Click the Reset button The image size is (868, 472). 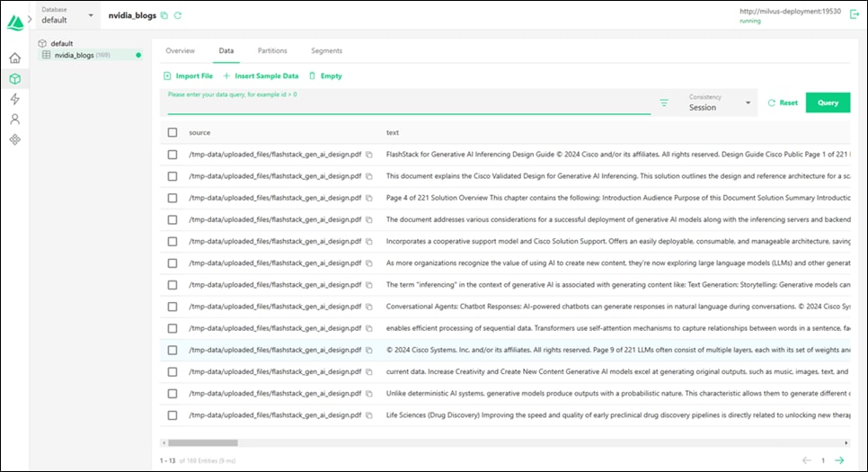[783, 102]
